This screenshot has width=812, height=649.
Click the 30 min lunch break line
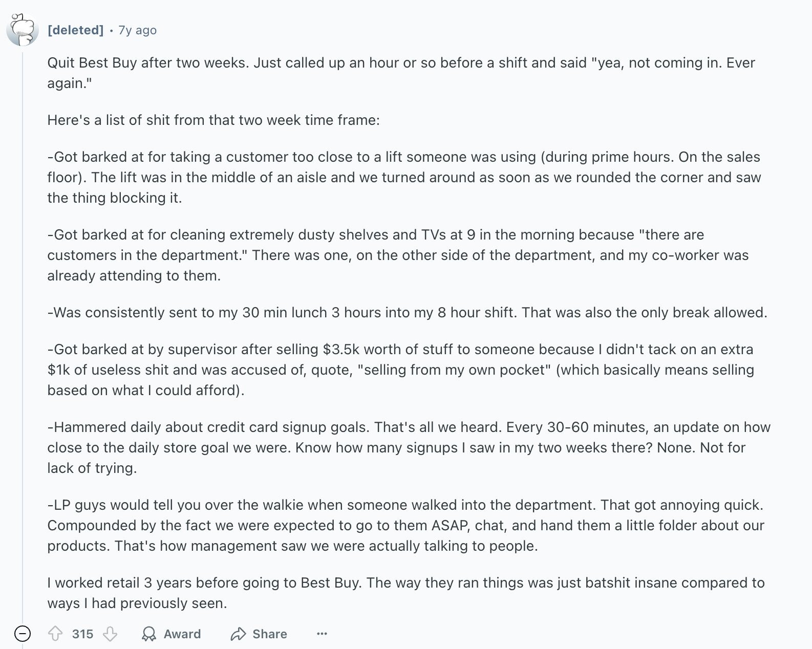pos(407,312)
